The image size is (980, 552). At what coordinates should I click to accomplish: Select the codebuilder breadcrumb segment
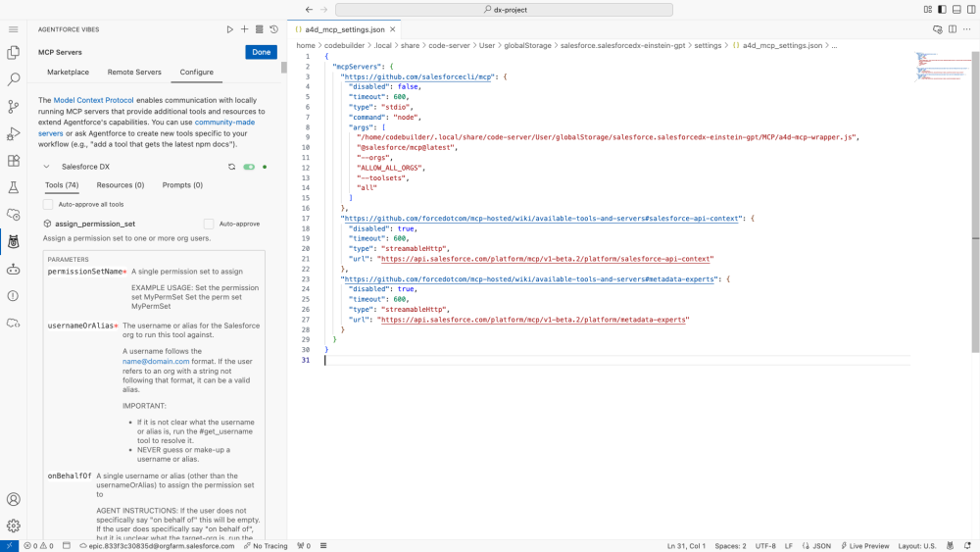[344, 46]
